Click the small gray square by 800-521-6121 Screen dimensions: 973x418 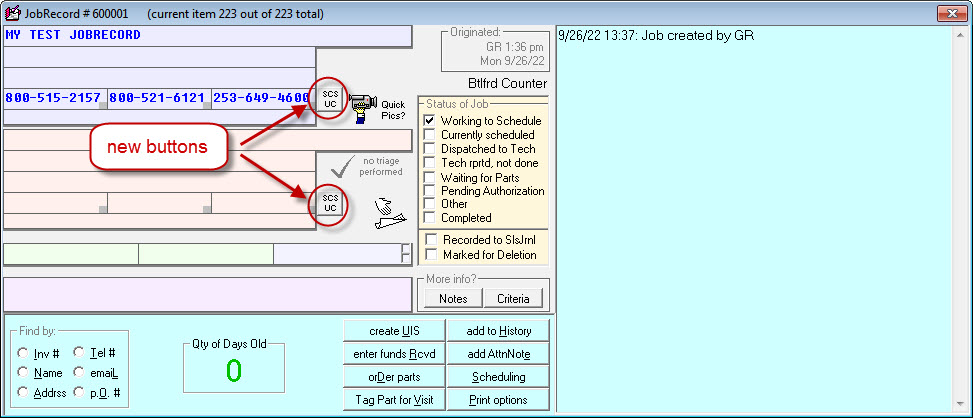click(x=207, y=105)
